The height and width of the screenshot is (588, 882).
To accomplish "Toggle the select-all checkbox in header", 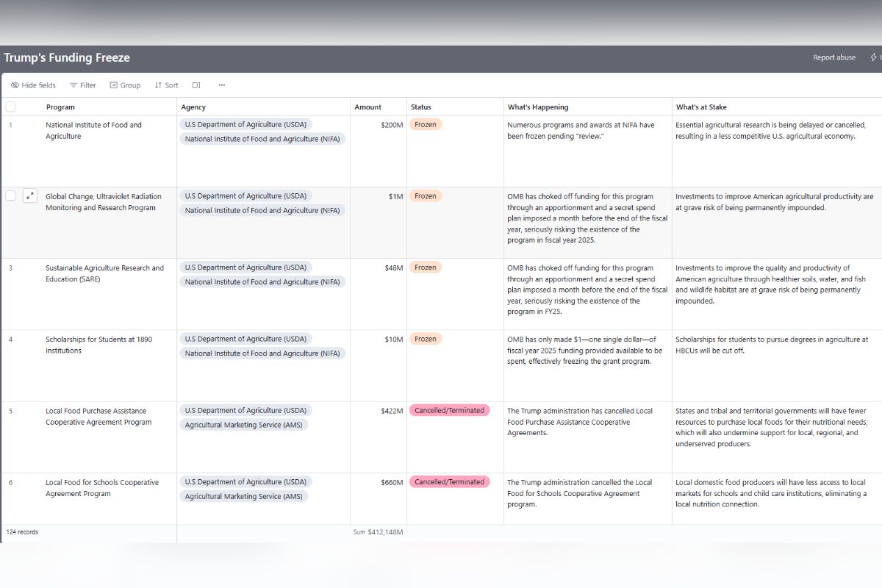I will pyautogui.click(x=10, y=107).
